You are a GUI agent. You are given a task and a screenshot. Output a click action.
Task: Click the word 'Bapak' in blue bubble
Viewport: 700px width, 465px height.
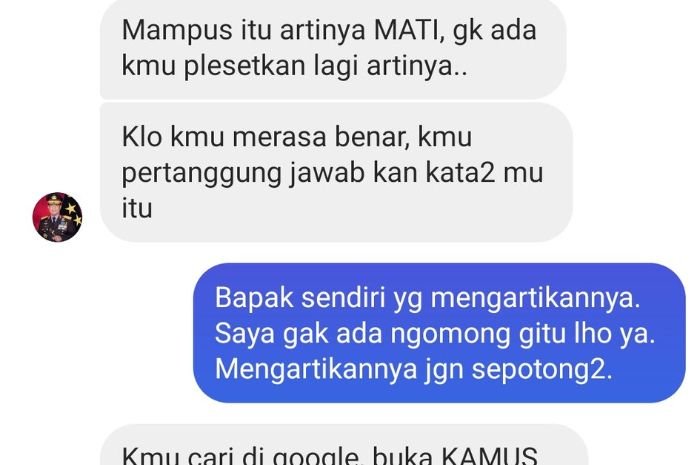[254, 298]
